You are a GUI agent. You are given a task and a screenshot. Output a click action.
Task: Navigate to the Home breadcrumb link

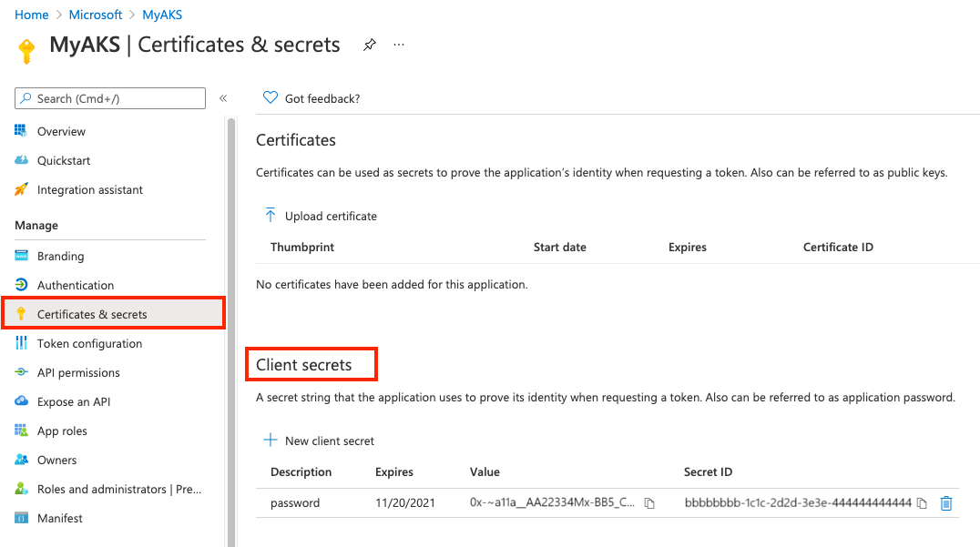32,15
